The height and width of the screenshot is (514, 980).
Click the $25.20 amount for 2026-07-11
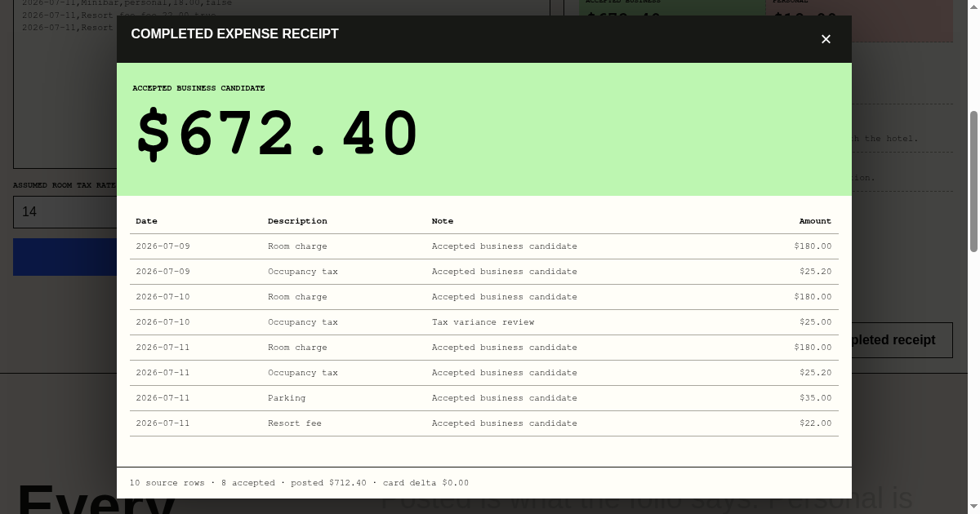click(x=816, y=373)
